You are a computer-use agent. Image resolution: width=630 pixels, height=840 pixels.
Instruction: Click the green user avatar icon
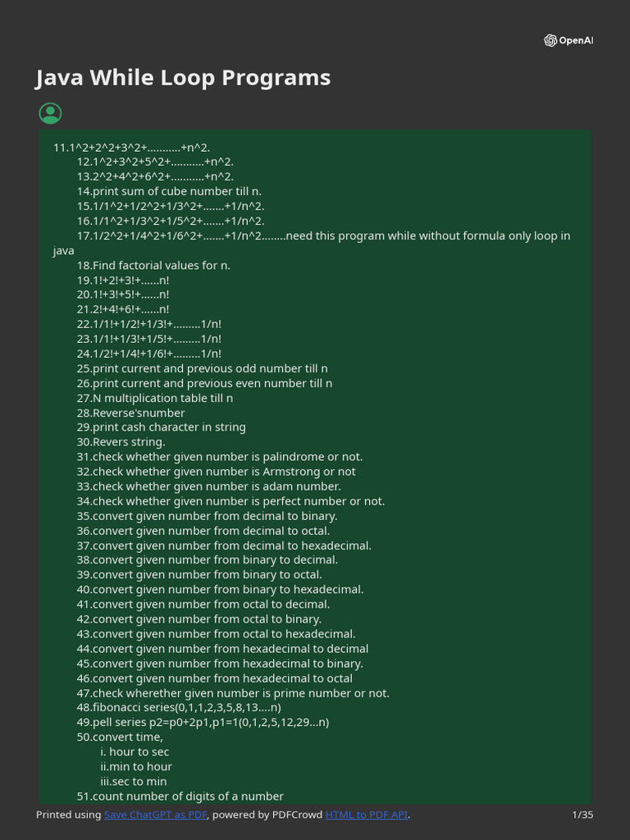[x=50, y=113]
